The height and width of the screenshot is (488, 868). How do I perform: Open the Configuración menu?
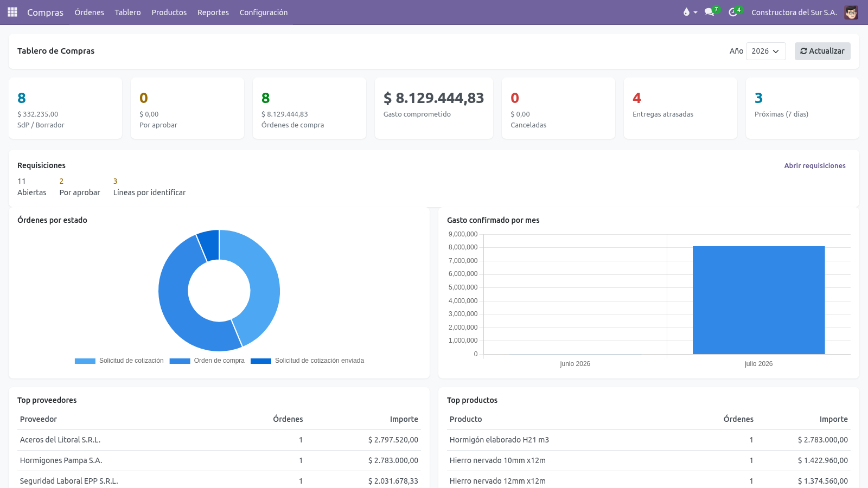tap(264, 12)
